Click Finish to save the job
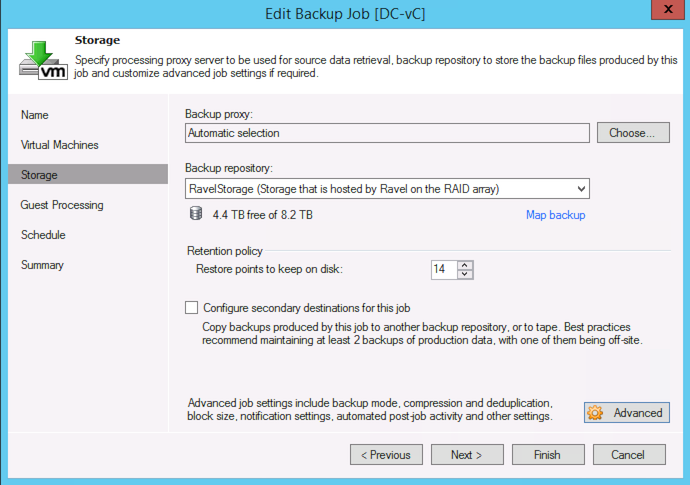The height and width of the screenshot is (485, 690). click(x=547, y=455)
